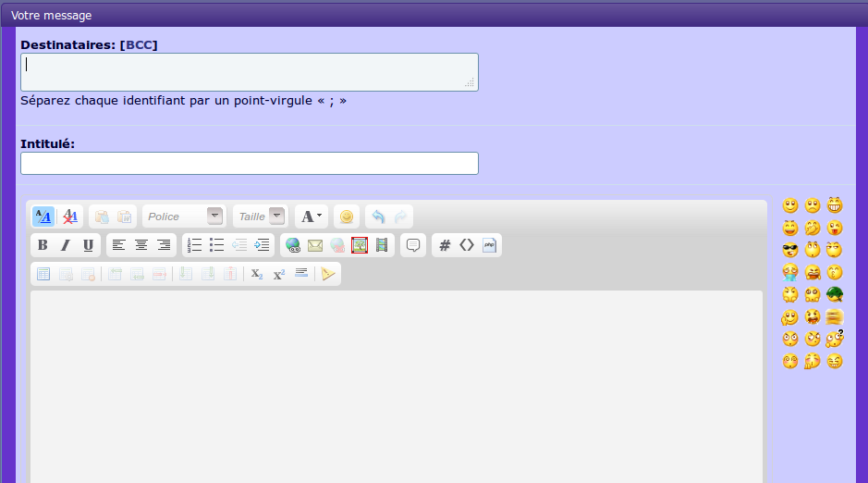Open the text color picker dropdown

coord(312,217)
